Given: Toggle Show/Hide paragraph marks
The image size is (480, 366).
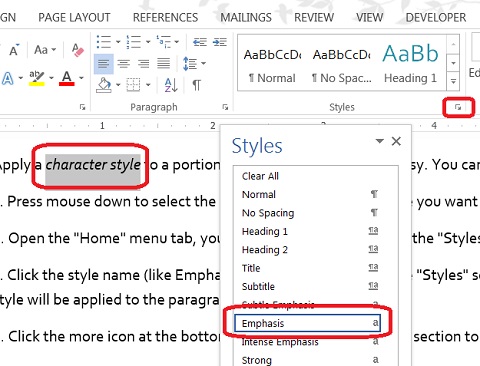Looking at the screenshot, I should pyautogui.click(x=196, y=85).
